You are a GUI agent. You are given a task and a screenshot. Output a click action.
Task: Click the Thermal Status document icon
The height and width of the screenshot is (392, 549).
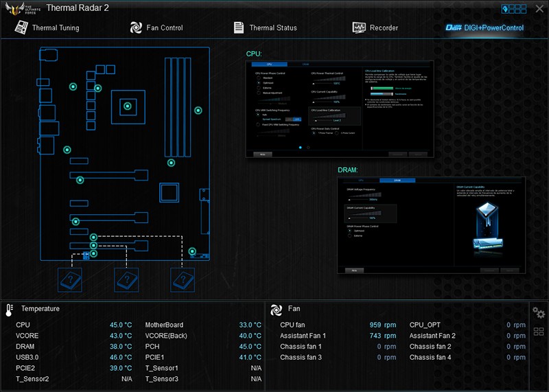pos(239,27)
